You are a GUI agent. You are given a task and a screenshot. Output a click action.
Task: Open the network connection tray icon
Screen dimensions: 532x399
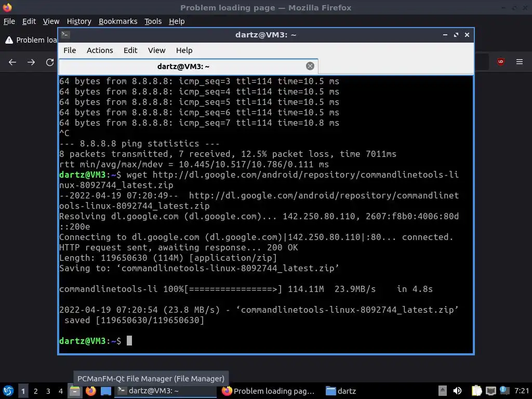click(490, 391)
